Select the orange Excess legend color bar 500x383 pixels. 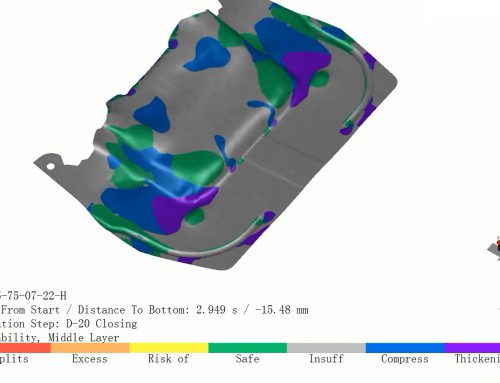point(90,348)
